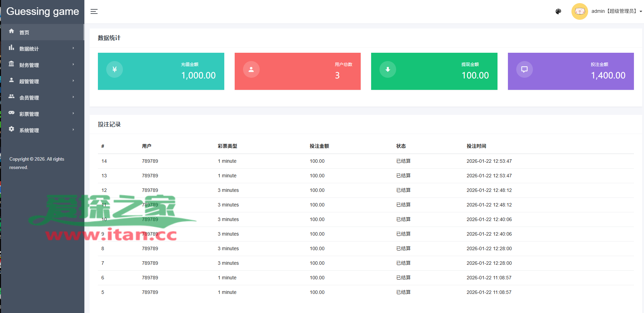Open the theme palette icon
Viewport: 644px width, 313px height.
(558, 11)
